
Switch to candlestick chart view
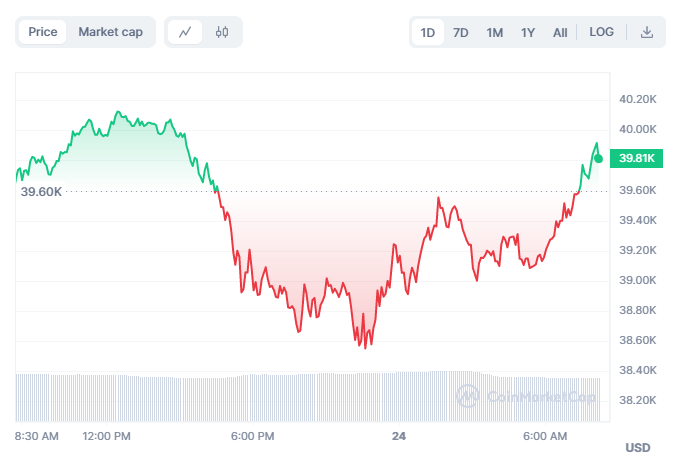(x=221, y=32)
